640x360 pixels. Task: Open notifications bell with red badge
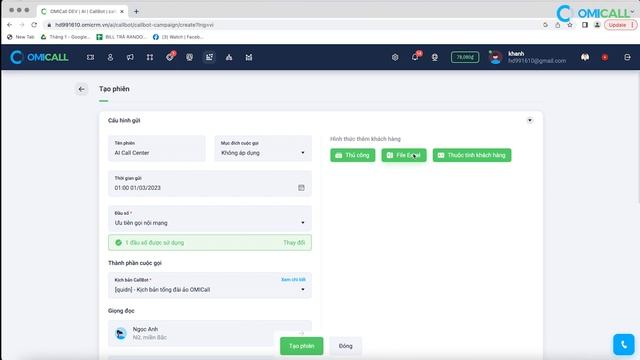(x=416, y=57)
